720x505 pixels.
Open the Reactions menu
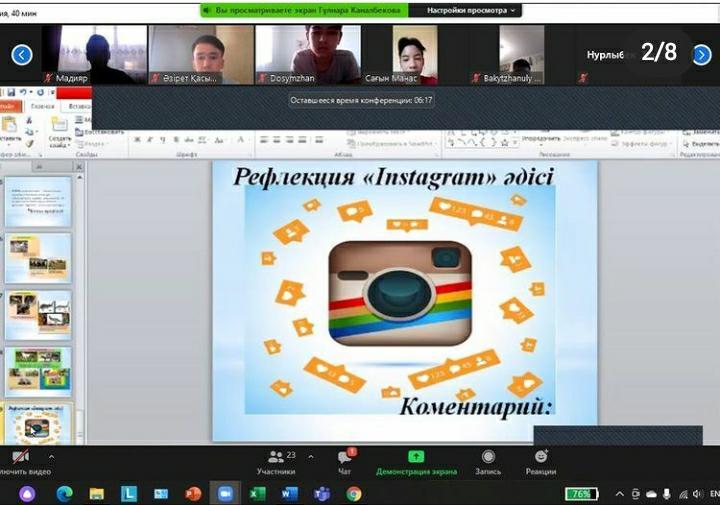pos(541,461)
